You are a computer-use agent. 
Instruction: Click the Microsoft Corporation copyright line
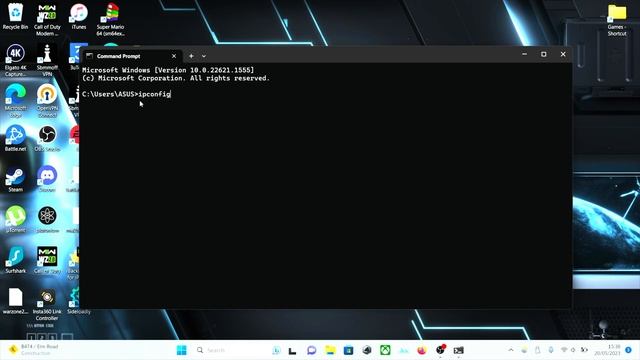[x=176, y=78]
